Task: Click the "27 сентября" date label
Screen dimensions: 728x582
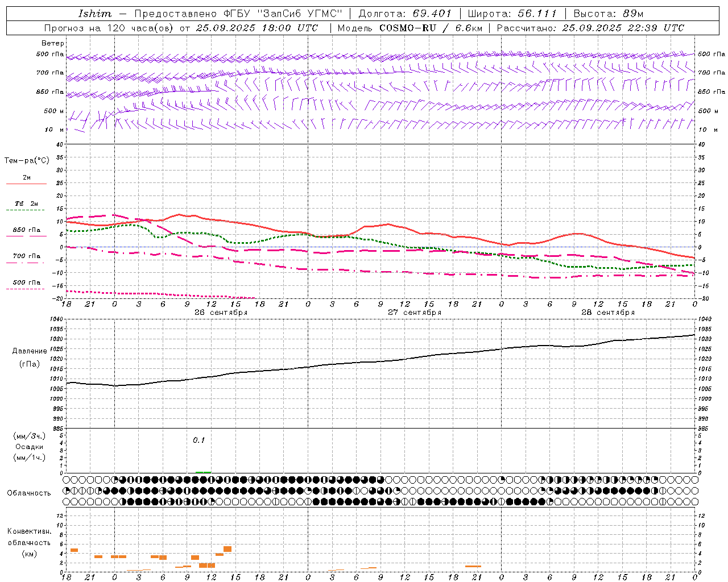Action: (415, 313)
